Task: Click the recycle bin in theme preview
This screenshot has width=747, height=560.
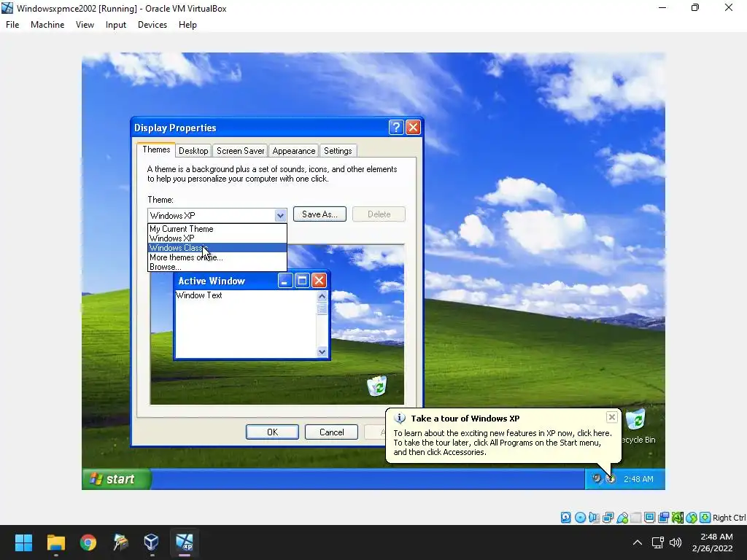Action: (377, 386)
